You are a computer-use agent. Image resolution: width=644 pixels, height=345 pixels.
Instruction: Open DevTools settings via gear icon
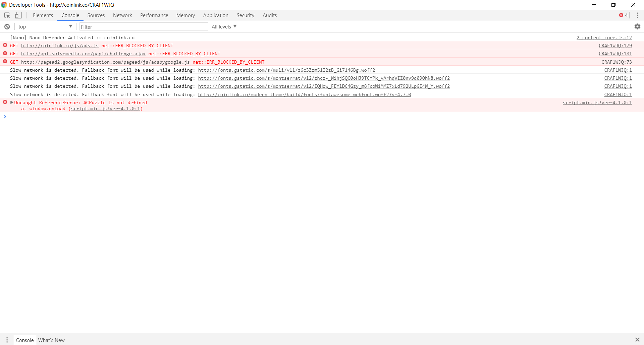(638, 26)
